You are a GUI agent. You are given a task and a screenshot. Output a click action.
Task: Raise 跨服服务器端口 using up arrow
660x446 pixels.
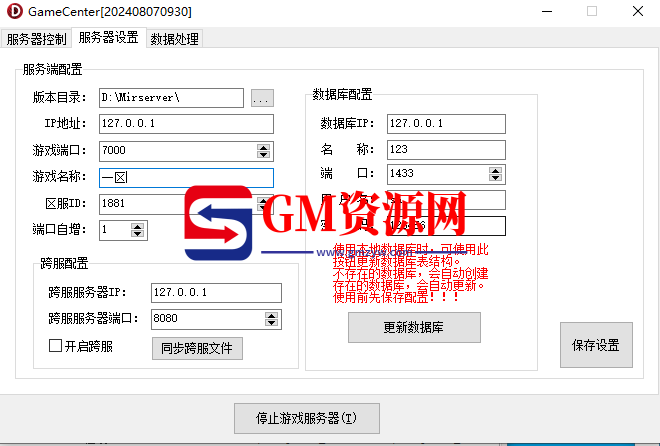tap(271, 316)
